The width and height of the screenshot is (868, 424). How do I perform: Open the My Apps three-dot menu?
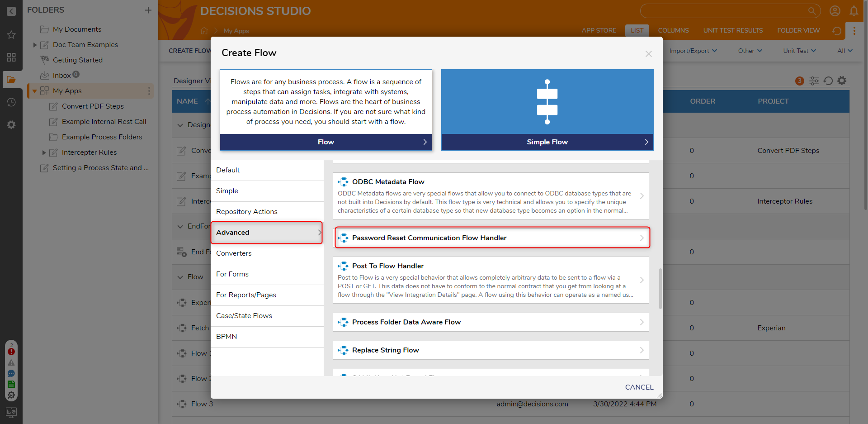coord(149,91)
